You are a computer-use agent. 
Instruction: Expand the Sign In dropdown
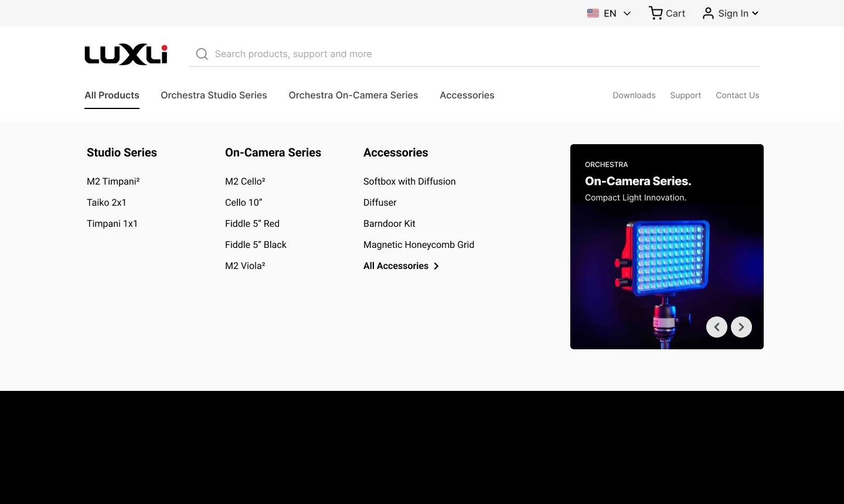(x=755, y=13)
